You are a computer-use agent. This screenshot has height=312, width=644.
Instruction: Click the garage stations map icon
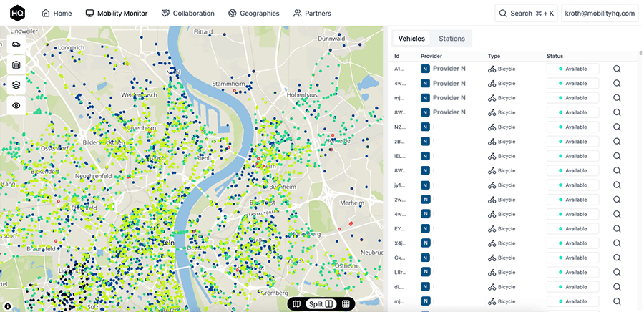(x=16, y=64)
